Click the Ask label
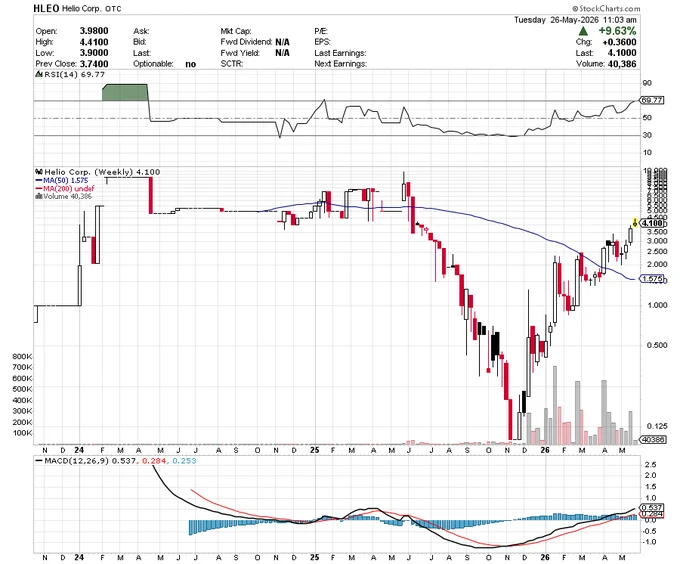This screenshot has width=680, height=564. click(141, 31)
